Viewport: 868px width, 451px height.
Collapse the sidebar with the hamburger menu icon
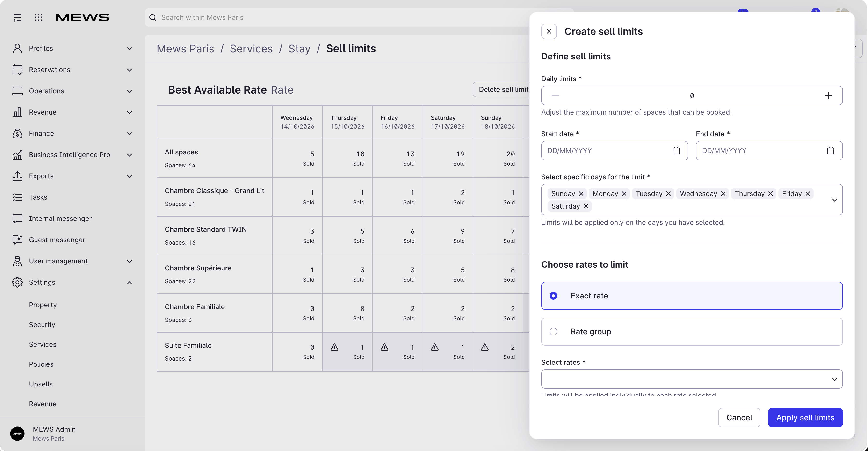click(x=17, y=18)
